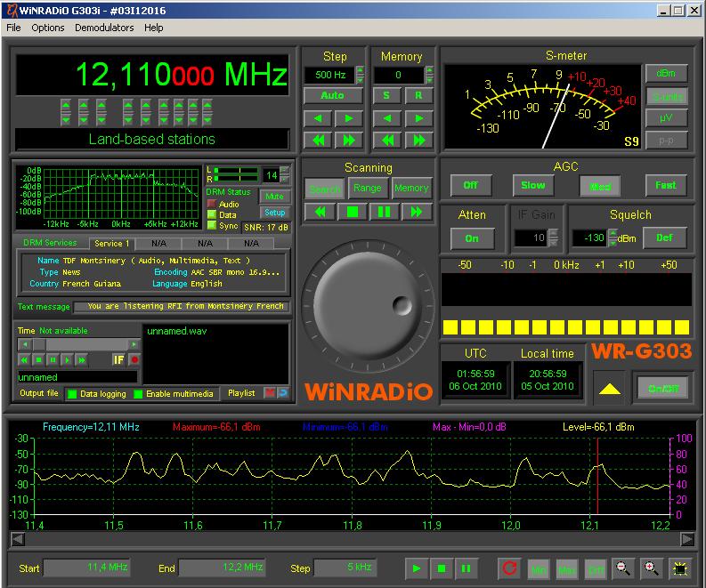The width and height of the screenshot is (706, 588).
Task: Set AGC to Fast
Action: [x=666, y=185]
